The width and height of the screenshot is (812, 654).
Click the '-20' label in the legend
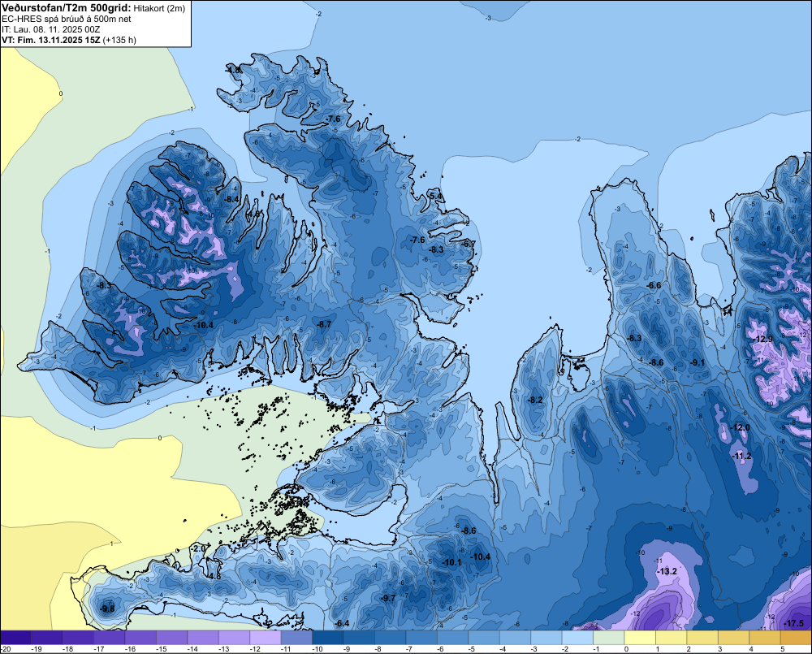tap(5, 649)
